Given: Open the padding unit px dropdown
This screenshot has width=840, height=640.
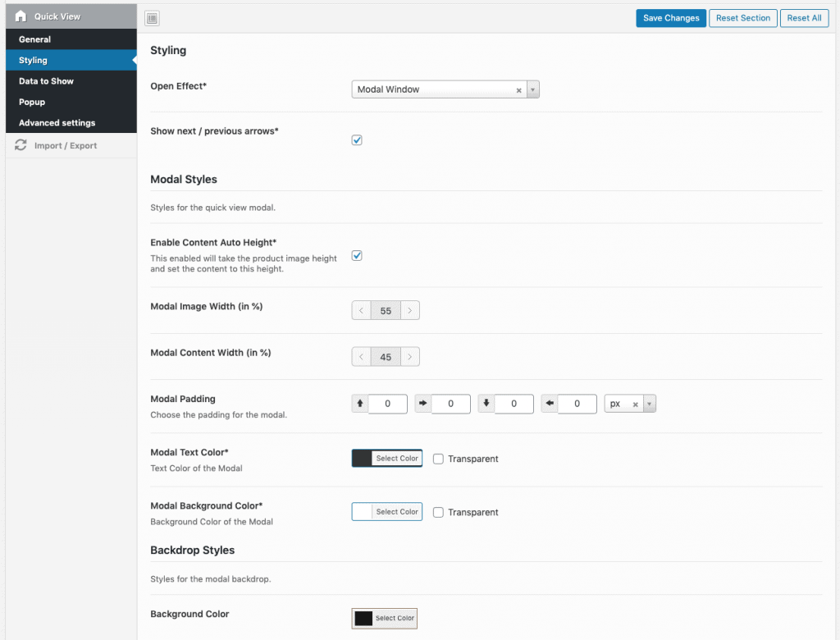Looking at the screenshot, I should [649, 404].
